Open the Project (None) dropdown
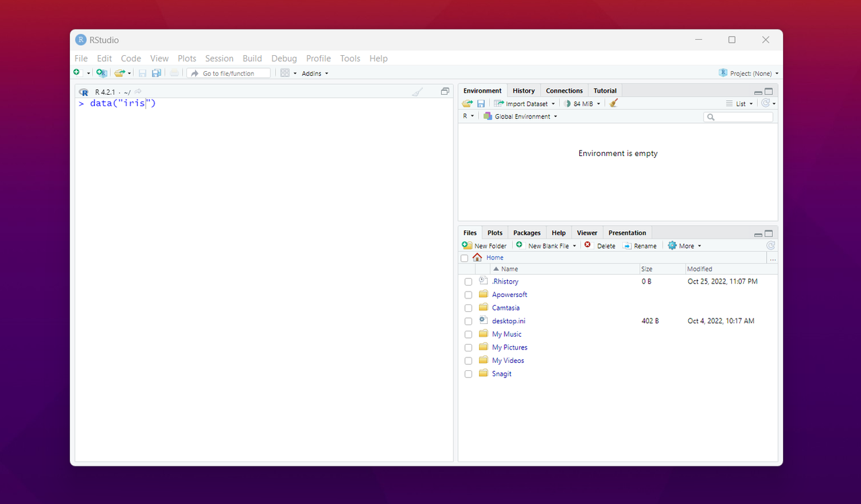 (749, 73)
